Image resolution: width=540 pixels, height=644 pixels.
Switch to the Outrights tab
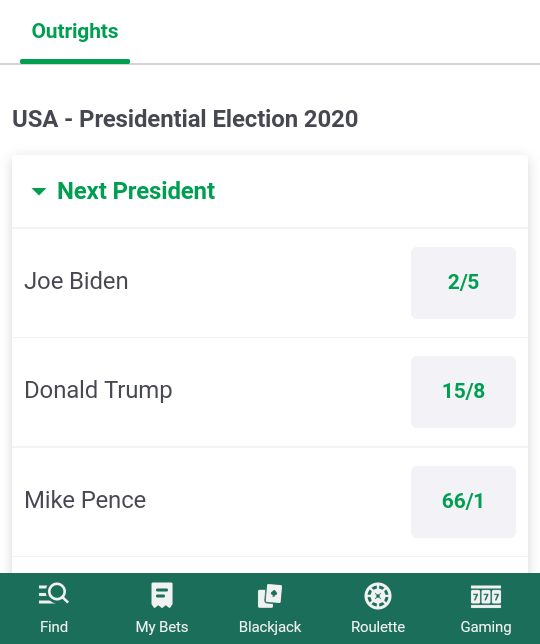tap(75, 31)
